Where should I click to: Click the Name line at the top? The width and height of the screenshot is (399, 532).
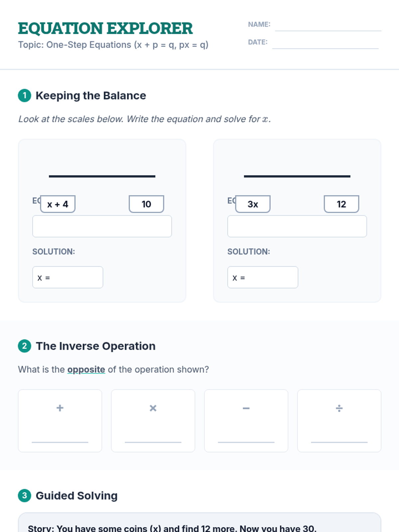click(x=328, y=27)
